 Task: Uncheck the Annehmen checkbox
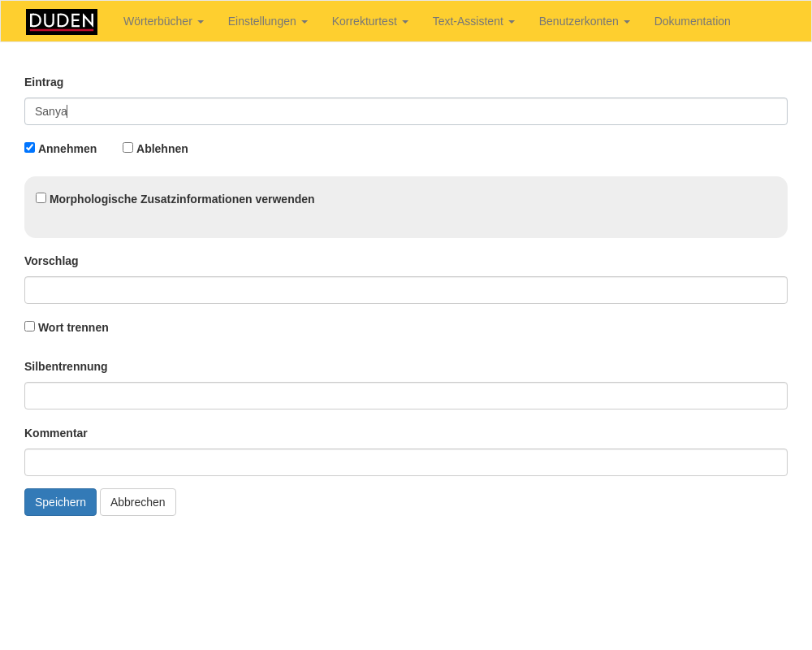pyautogui.click(x=30, y=148)
